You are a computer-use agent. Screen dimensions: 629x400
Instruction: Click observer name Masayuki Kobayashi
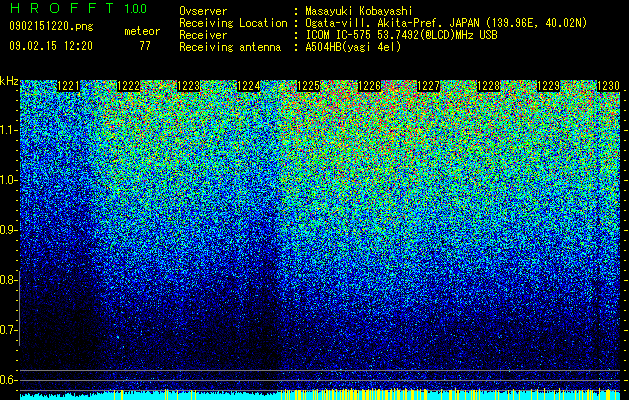(x=359, y=11)
